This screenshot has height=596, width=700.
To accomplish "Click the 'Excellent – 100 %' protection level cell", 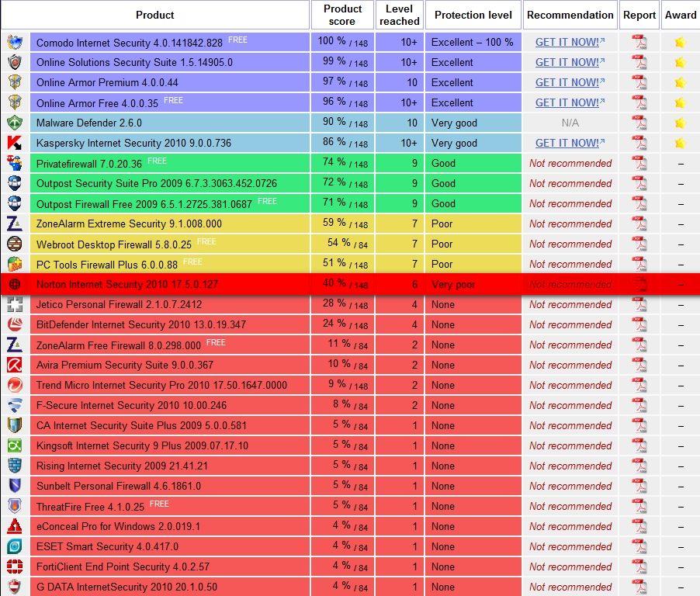I will 473,43.
